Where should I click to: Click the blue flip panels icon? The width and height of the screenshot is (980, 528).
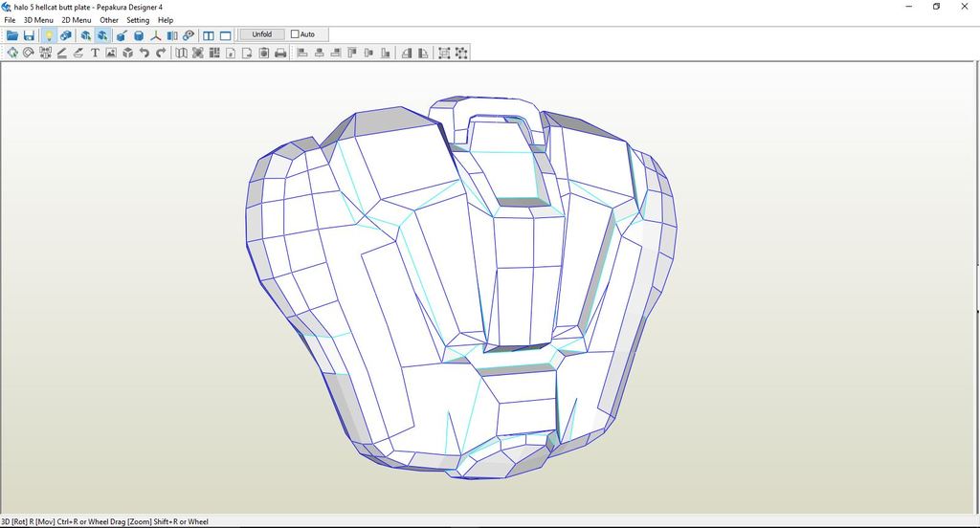(172, 35)
